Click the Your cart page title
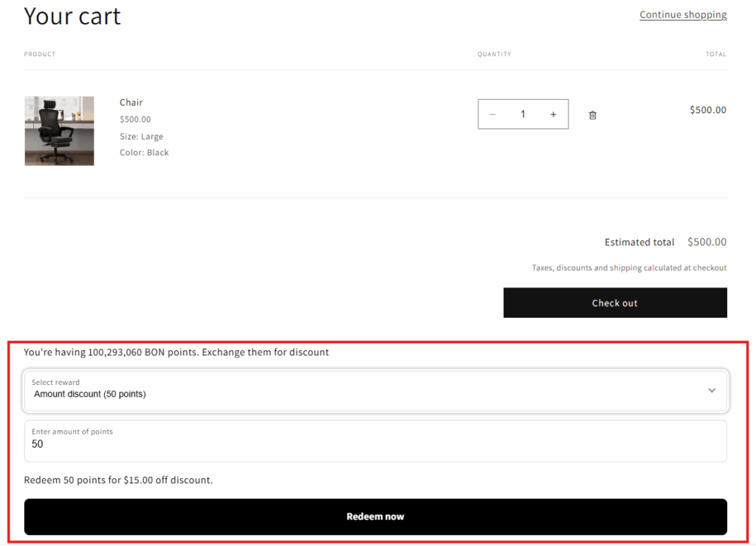This screenshot has height=546, width=756. (x=72, y=16)
